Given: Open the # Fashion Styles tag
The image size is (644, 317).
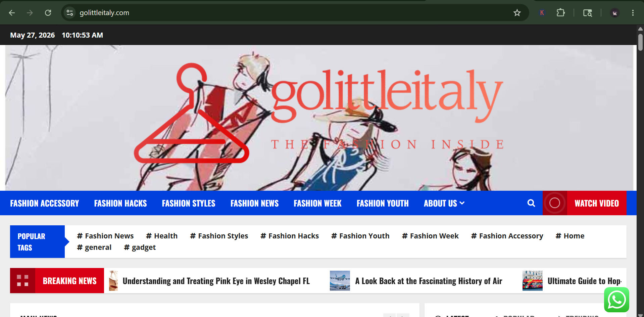Looking at the screenshot, I should [x=219, y=236].
